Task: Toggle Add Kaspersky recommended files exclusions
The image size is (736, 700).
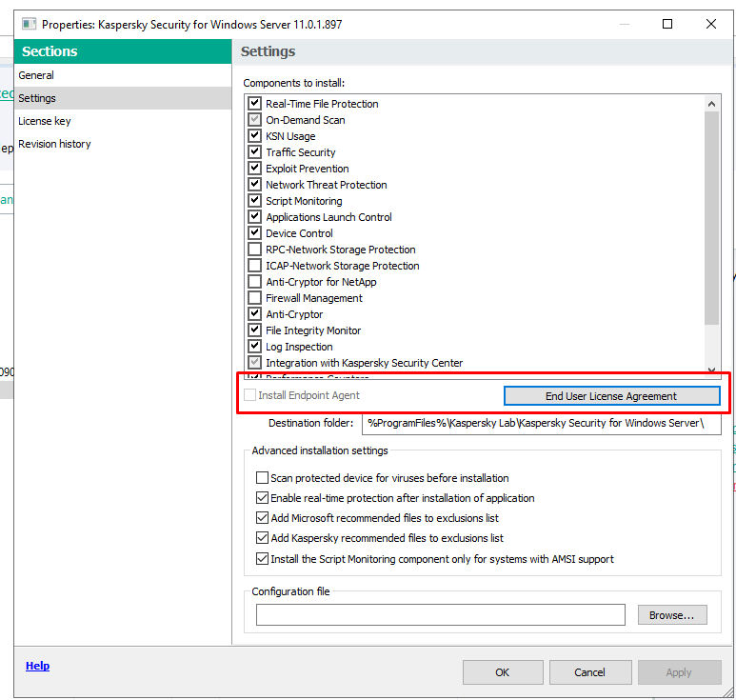Action: 262,537
